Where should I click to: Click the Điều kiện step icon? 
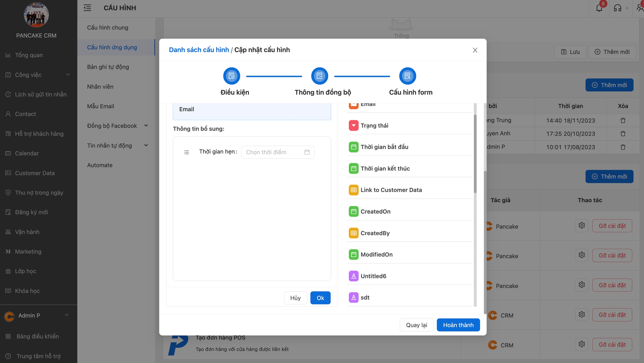pos(231,76)
